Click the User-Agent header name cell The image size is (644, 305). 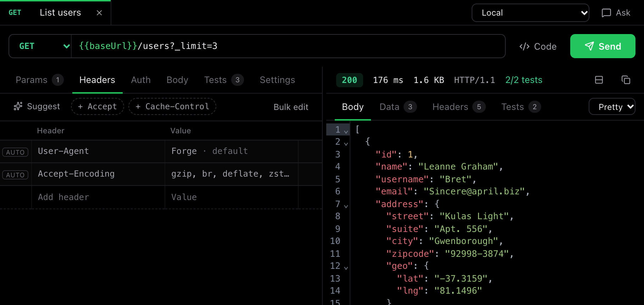[98, 151]
